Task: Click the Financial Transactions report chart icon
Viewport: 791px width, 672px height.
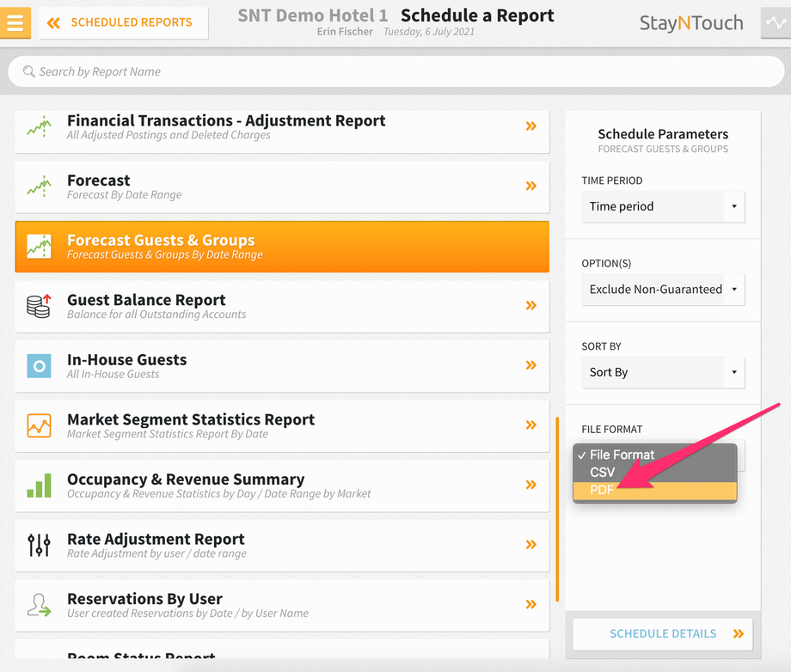Action: pos(40,126)
